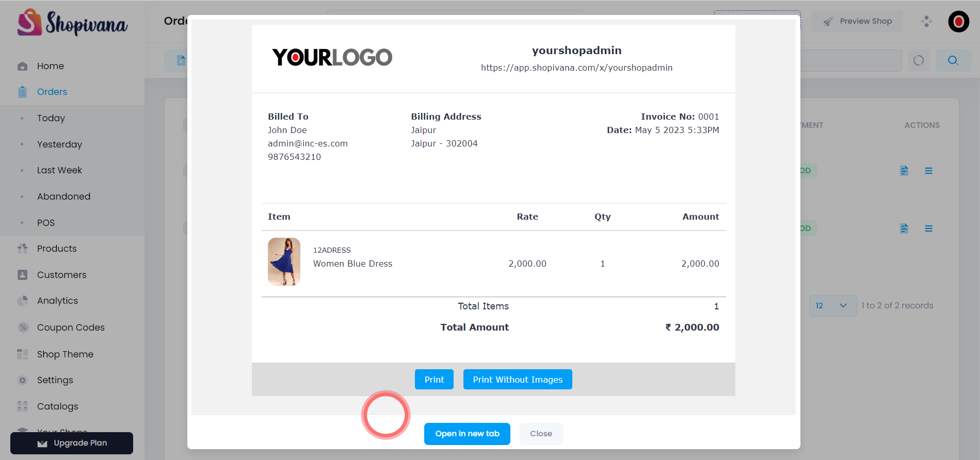
Task: Click the Home house icon
Action: pyautogui.click(x=22, y=66)
